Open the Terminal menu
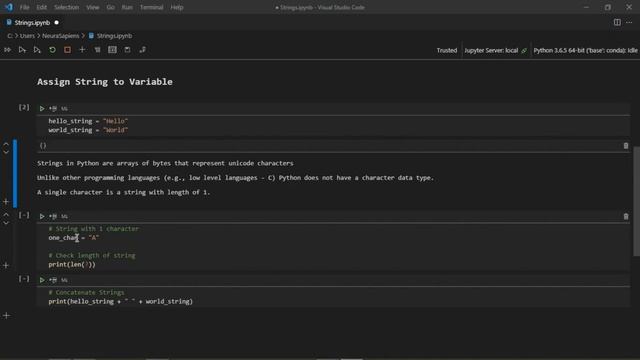This screenshot has height=360, width=640. 151,7
